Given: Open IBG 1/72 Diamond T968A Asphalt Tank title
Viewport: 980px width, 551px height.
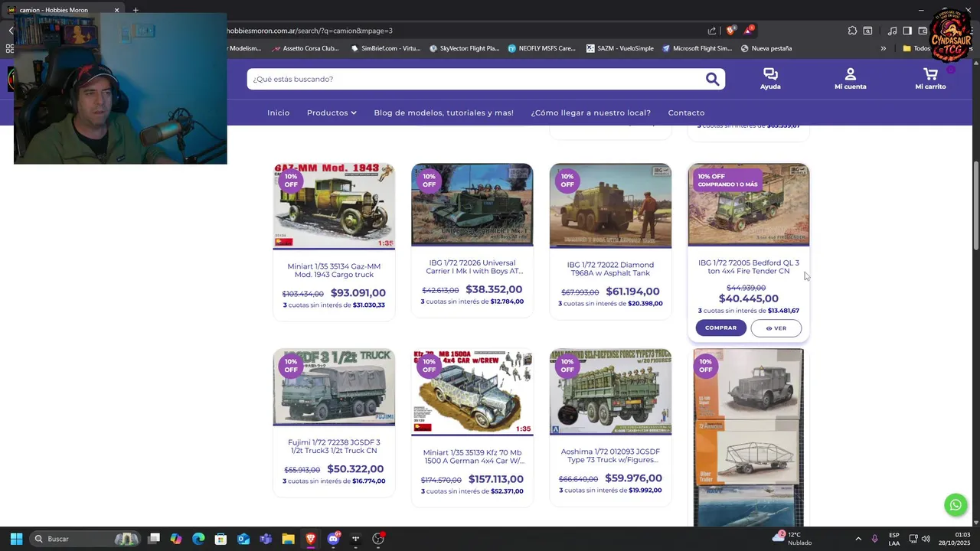Looking at the screenshot, I should (610, 269).
